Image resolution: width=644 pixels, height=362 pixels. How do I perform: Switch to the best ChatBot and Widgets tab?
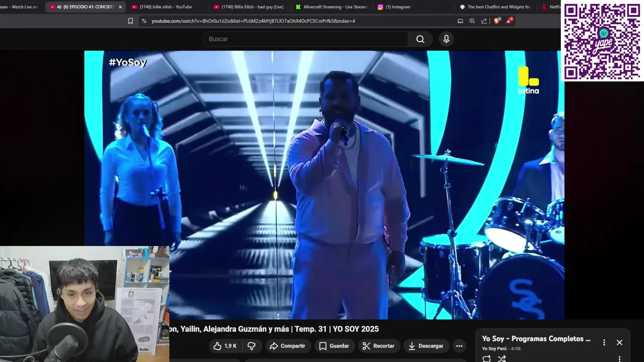496,7
